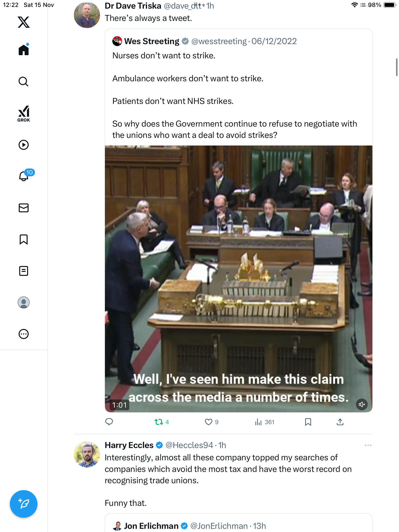Screen dimensions: 399x532
Task: Unmute the video sound
Action: (x=362, y=404)
